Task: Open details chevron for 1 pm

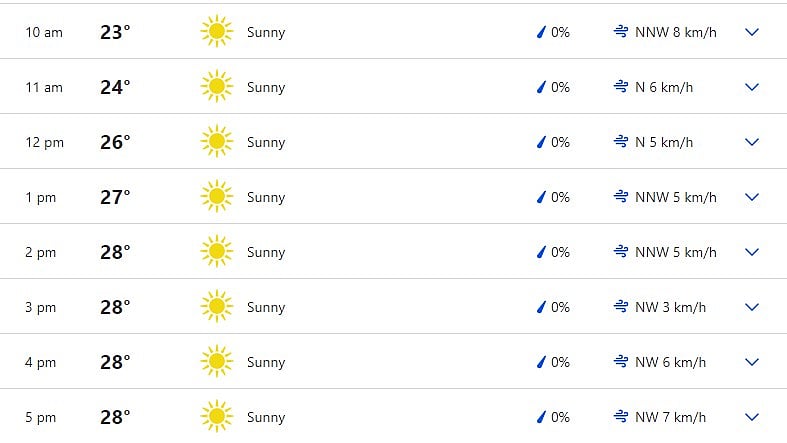Action: [751, 197]
